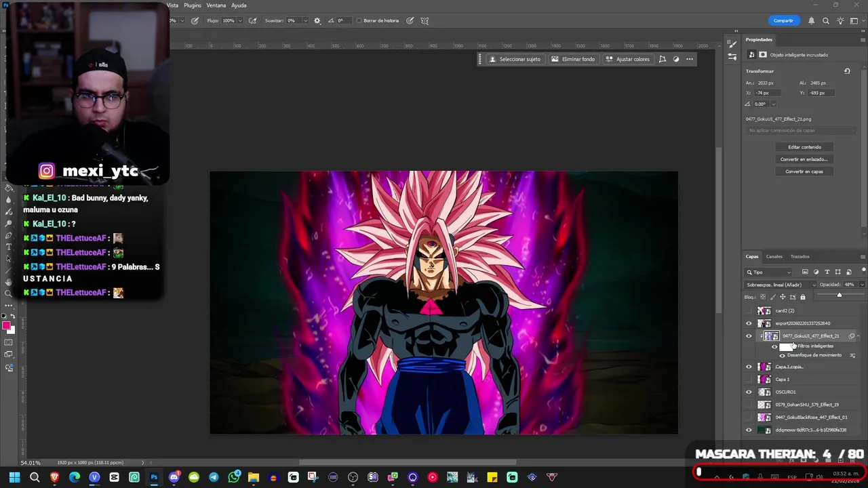Lock position move icon

pos(783,297)
